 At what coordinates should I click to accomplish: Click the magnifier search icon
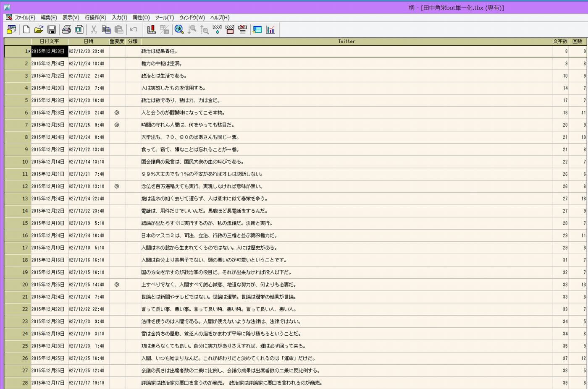179,29
